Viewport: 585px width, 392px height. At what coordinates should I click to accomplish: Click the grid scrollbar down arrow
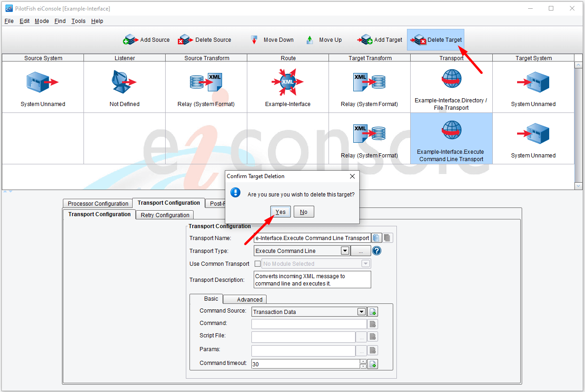click(x=579, y=186)
